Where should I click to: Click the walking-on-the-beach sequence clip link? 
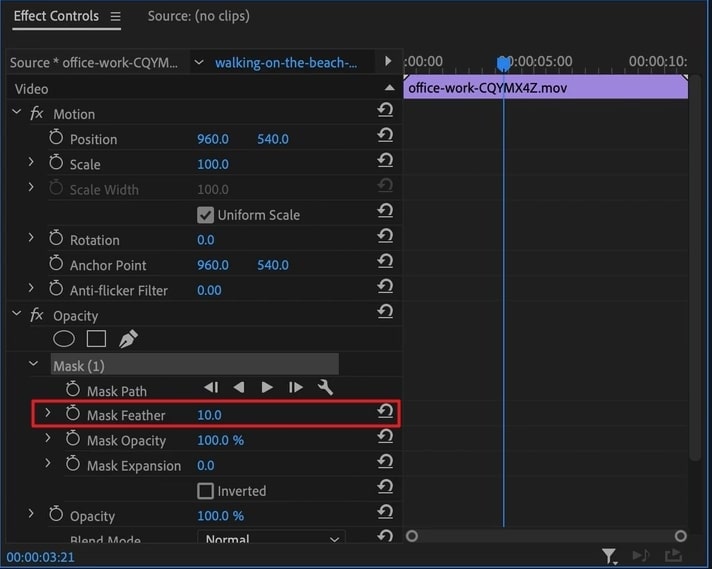pos(286,63)
